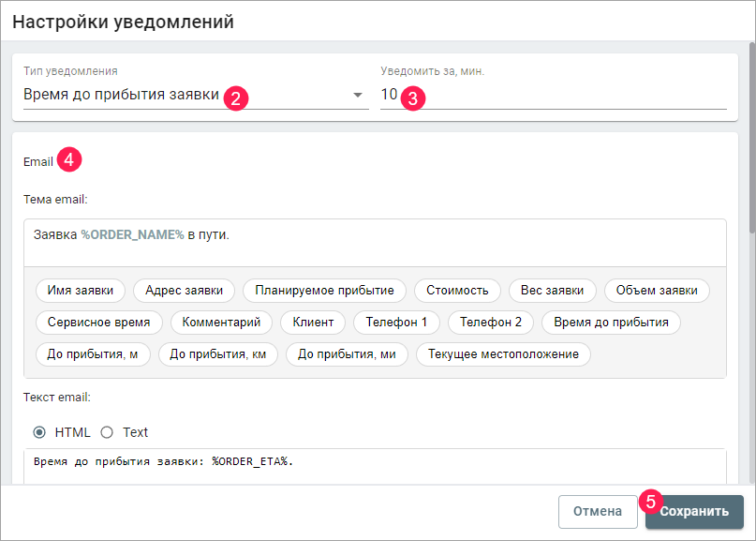756x541 pixels.
Task: Insert the 'Время до прибытия' tag chip
Action: (x=611, y=323)
